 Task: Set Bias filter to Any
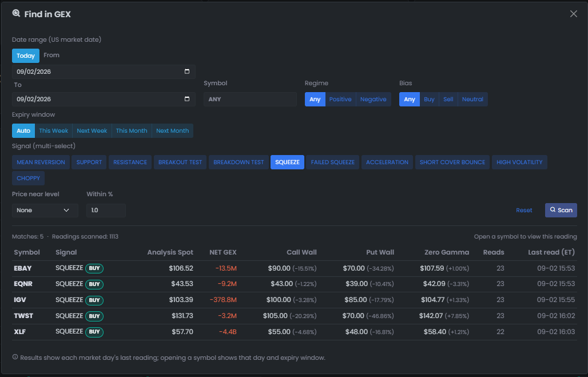coord(410,100)
